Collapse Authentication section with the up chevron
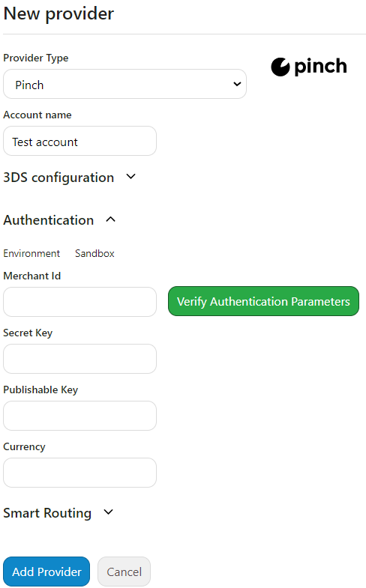Screen dimensions: 366x588 click(x=110, y=219)
